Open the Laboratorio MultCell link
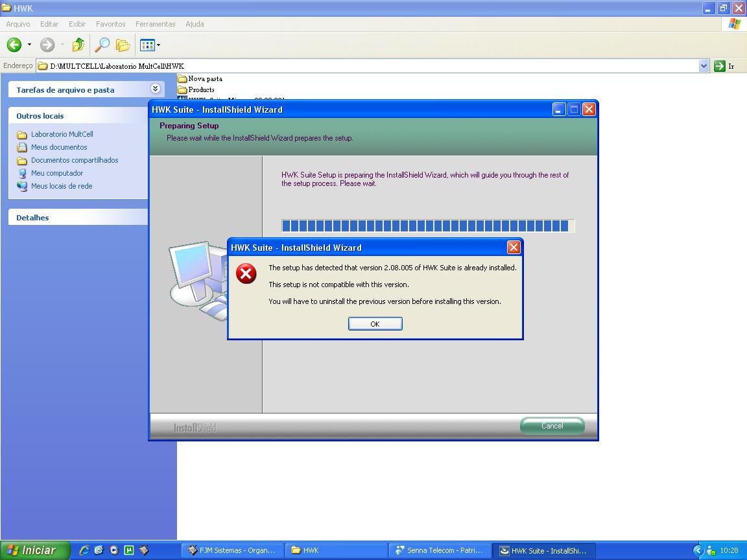The height and width of the screenshot is (560, 747). point(62,134)
